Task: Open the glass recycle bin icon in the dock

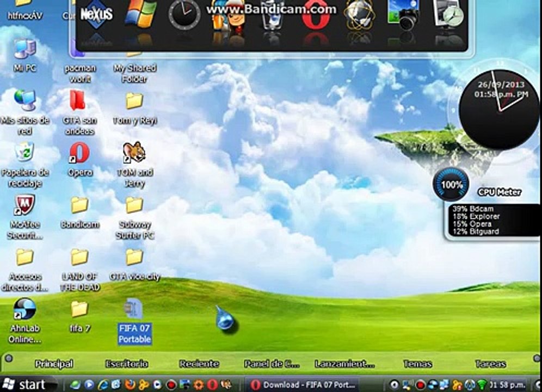Action: pos(272,16)
